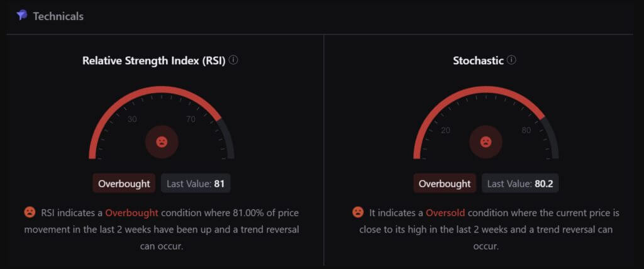Viewport: 644px width, 269px height.
Task: Click the red Overbought word in RSI text
Action: (x=132, y=212)
